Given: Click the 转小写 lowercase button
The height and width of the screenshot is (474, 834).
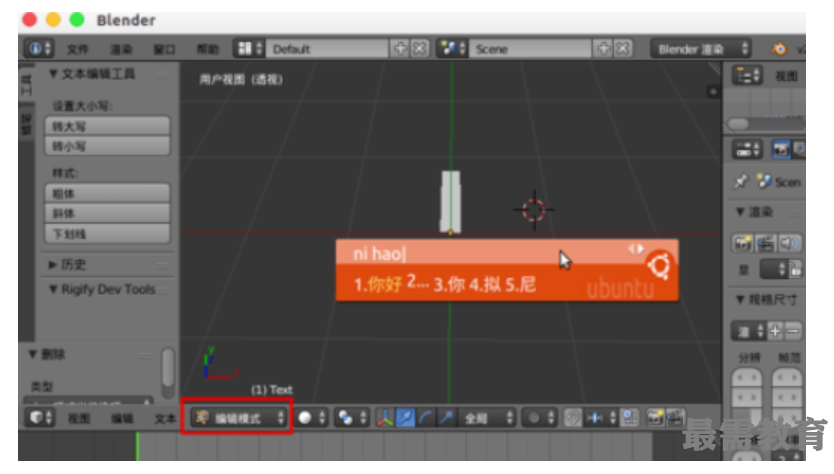Looking at the screenshot, I should coord(107,146).
